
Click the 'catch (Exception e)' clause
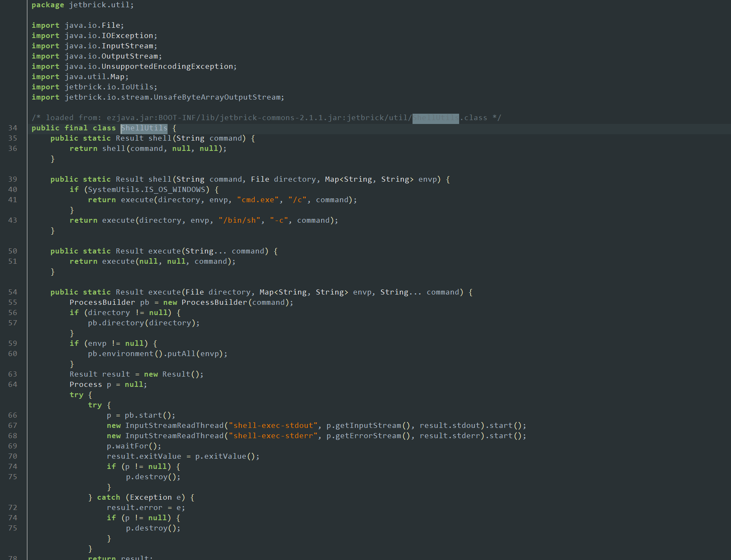(x=141, y=497)
